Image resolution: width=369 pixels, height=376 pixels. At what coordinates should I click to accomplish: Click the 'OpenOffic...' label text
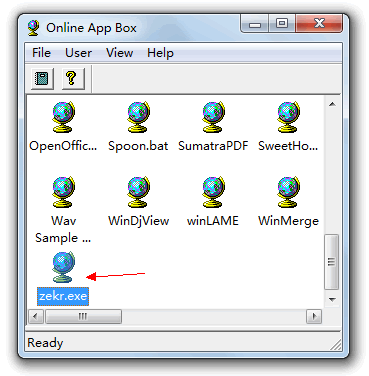point(63,146)
